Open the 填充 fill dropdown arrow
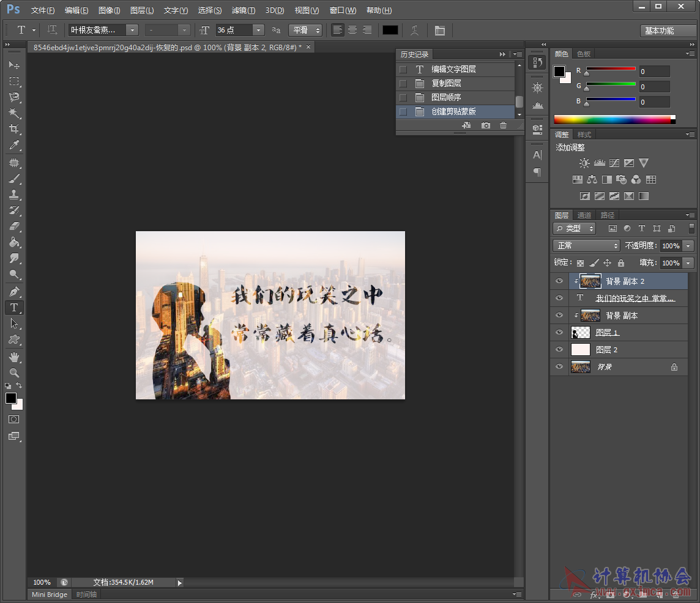Image resolution: width=700 pixels, height=603 pixels. pyautogui.click(x=688, y=263)
